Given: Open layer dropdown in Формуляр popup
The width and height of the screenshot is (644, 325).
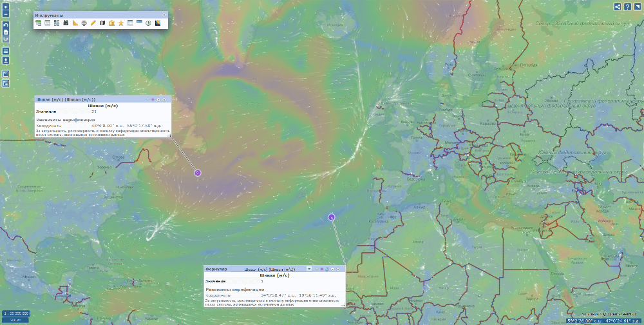Looking at the screenshot, I should (309, 268).
